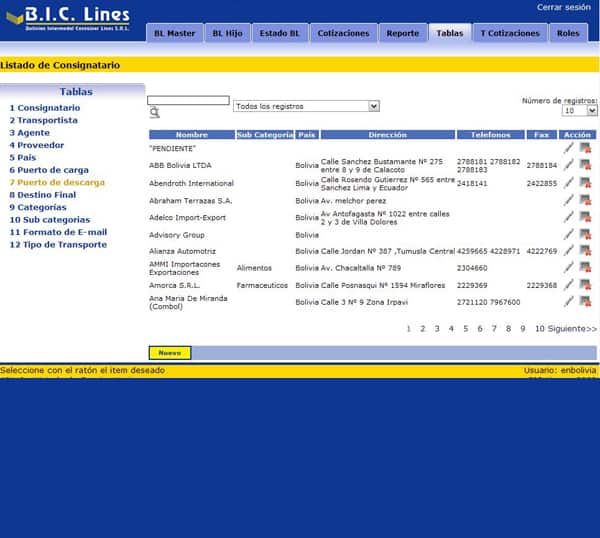This screenshot has height=538, width=600.
Task: Delete the "PENDIENTE" record
Action: pos(585,148)
